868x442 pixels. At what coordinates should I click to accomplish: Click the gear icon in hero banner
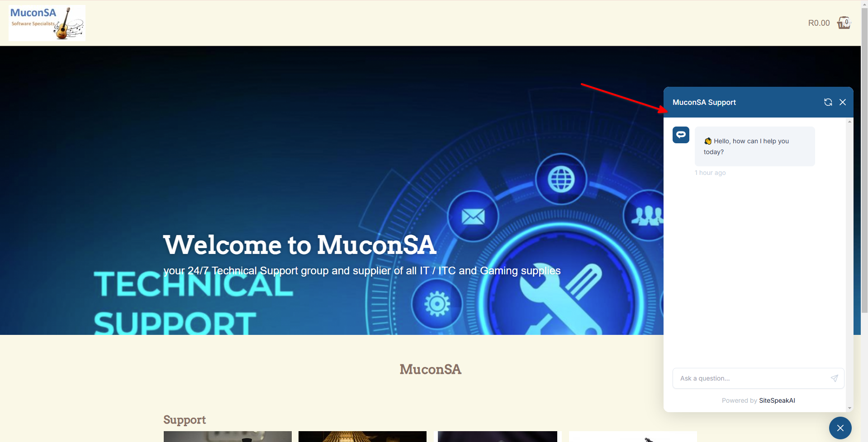437,304
